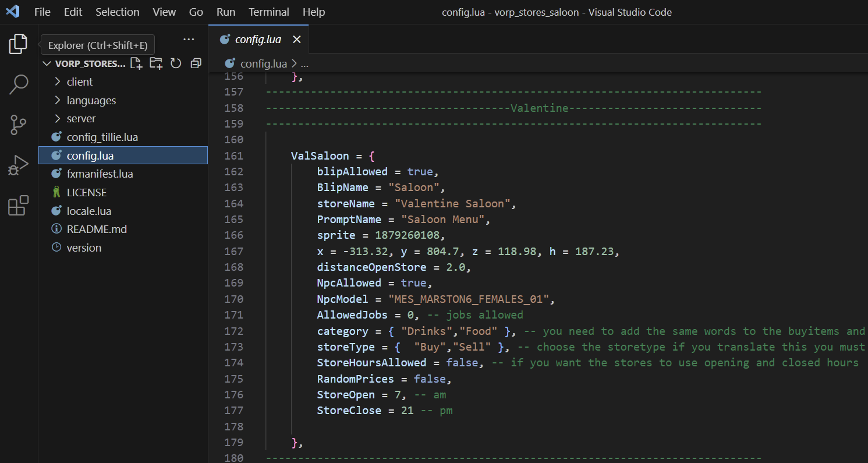Click the LICENSE file key icon
Screen dimensions: 868x463
coord(56,192)
